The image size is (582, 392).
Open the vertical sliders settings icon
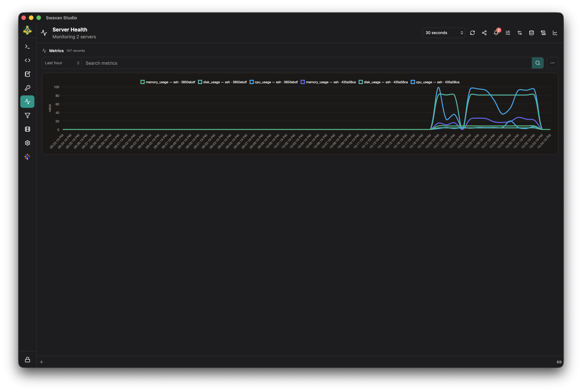(508, 33)
